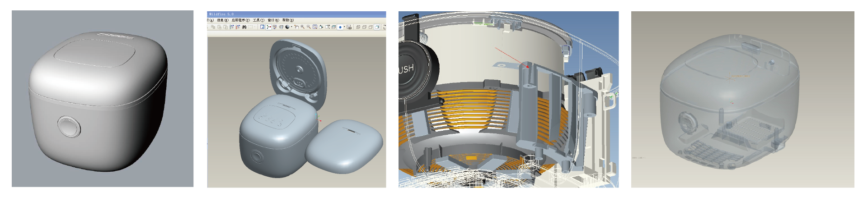The width and height of the screenshot is (868, 197).
Task: Select the Shaded display icon
Action: point(377,27)
